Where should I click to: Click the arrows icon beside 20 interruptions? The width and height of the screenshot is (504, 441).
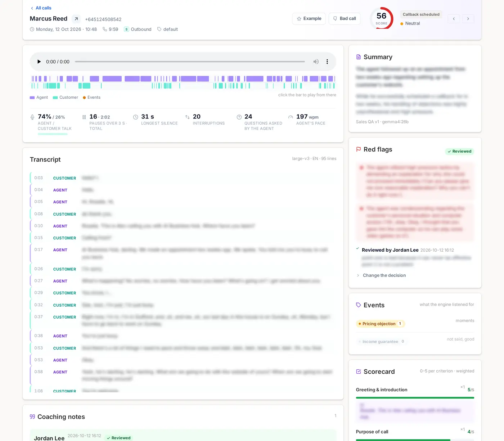[x=188, y=117]
